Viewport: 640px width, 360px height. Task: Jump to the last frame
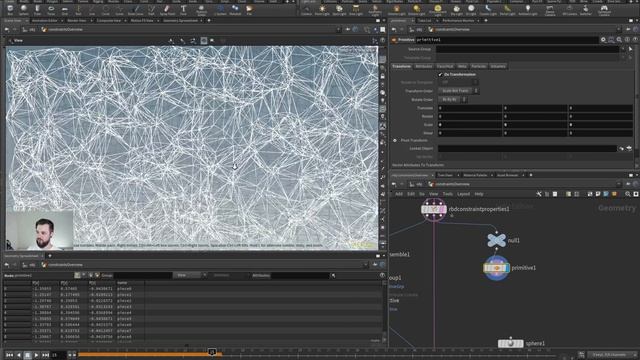point(45,355)
